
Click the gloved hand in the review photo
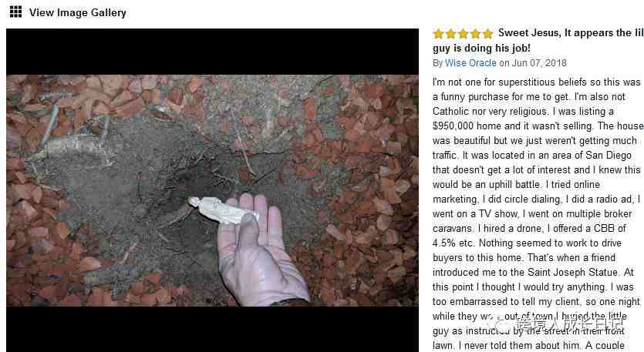coord(260,252)
